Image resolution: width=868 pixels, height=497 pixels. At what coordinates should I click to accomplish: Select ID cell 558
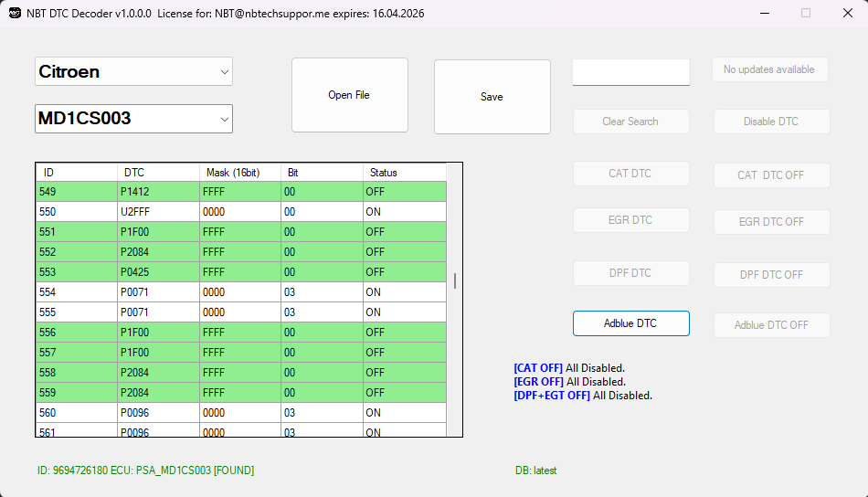point(77,373)
